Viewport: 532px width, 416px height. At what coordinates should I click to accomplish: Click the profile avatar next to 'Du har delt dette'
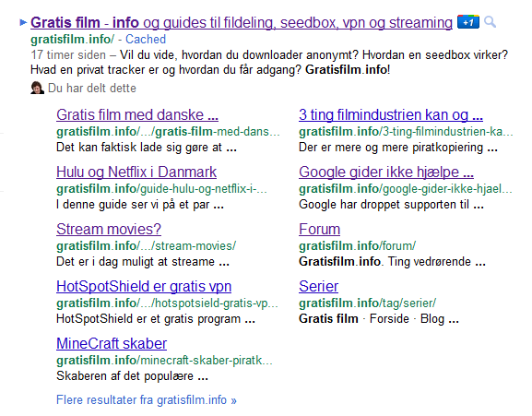37,88
